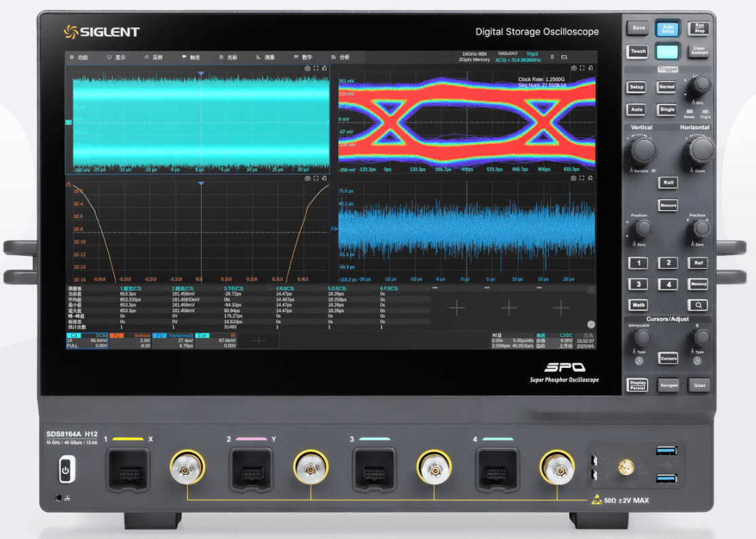The height and width of the screenshot is (539, 756).
Task: Open the 触发 (Trigger) menu
Action: point(191,58)
